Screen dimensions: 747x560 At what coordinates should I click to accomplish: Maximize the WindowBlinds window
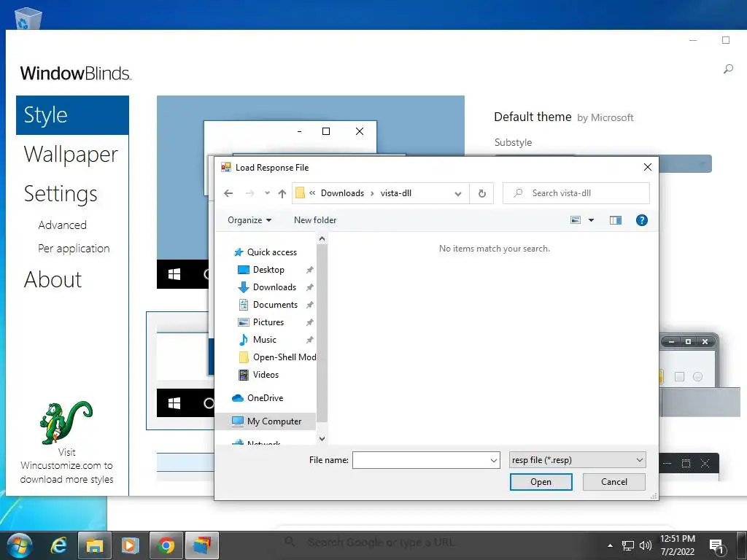[x=726, y=41]
